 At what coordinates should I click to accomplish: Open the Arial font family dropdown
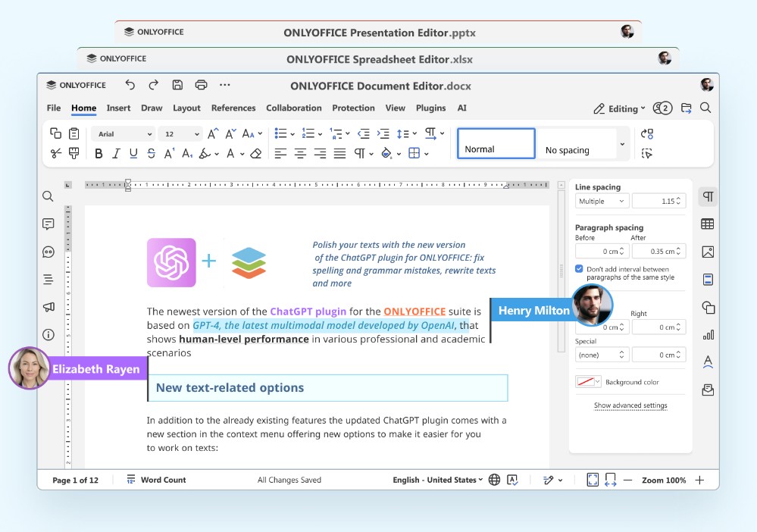(124, 133)
